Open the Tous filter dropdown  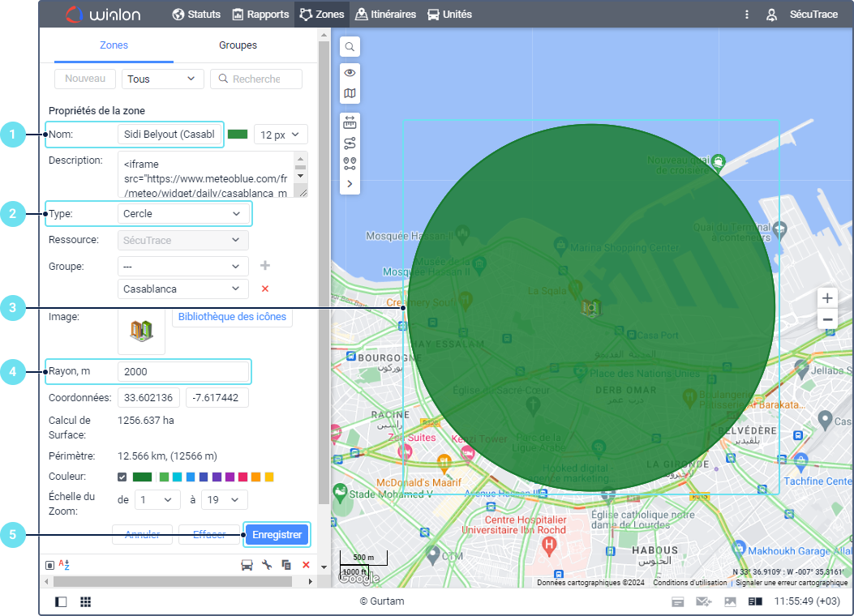click(162, 79)
